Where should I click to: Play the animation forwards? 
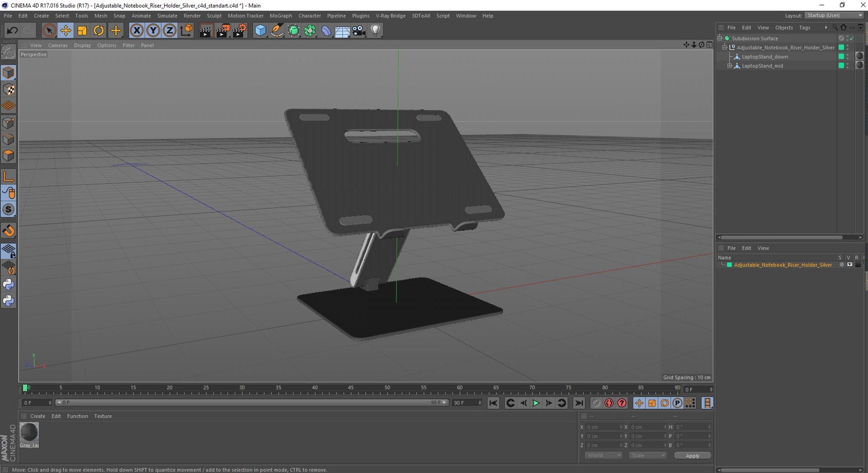[x=536, y=403]
